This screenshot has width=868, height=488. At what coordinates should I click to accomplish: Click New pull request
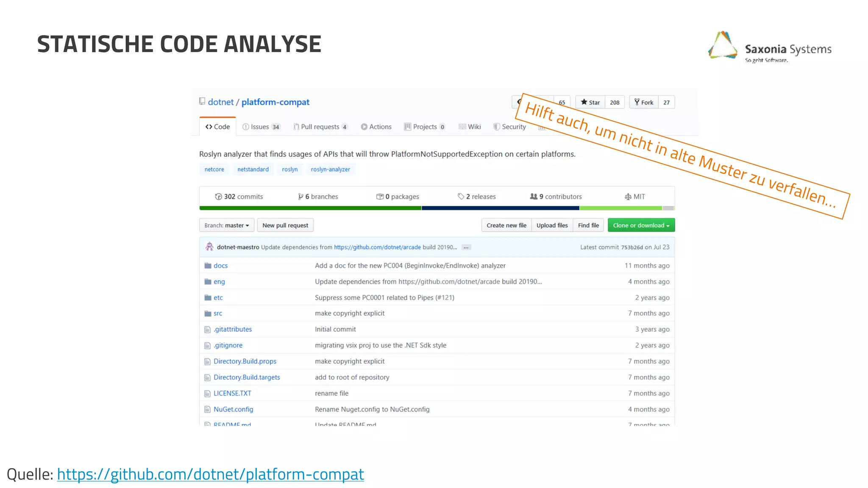pos(285,225)
